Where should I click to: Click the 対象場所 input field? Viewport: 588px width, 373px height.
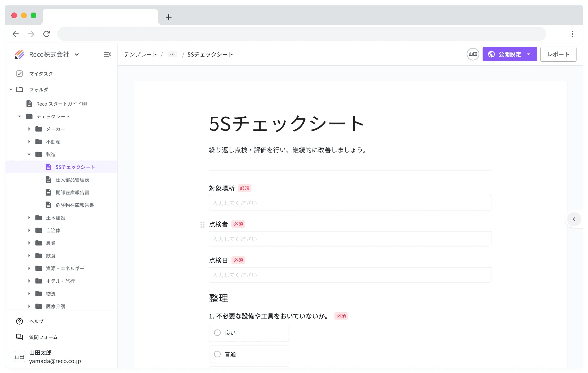coord(350,203)
